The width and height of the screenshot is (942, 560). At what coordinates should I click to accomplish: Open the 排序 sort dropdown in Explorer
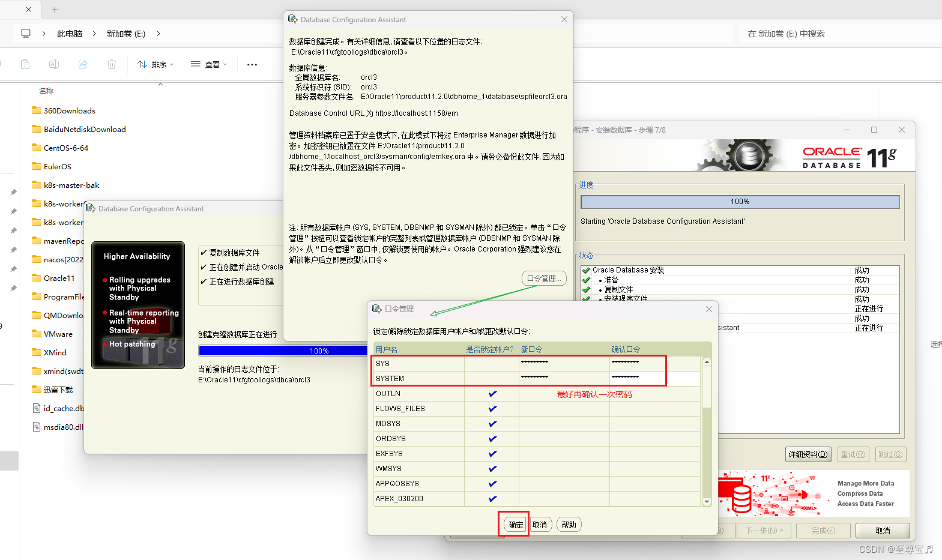click(155, 64)
